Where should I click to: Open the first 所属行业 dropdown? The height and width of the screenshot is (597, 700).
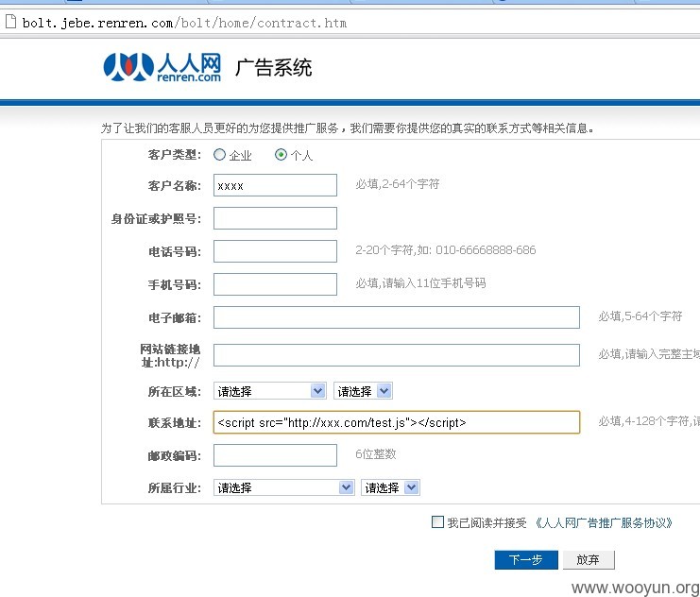283,487
